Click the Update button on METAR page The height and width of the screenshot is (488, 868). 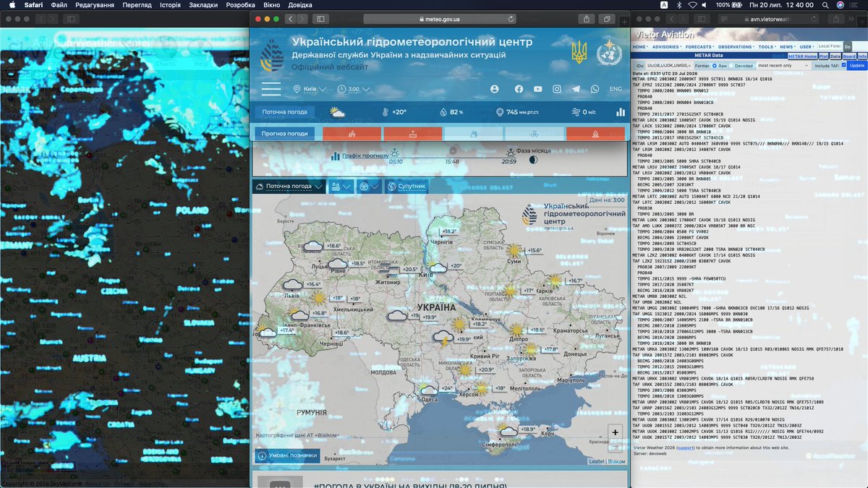coord(856,65)
